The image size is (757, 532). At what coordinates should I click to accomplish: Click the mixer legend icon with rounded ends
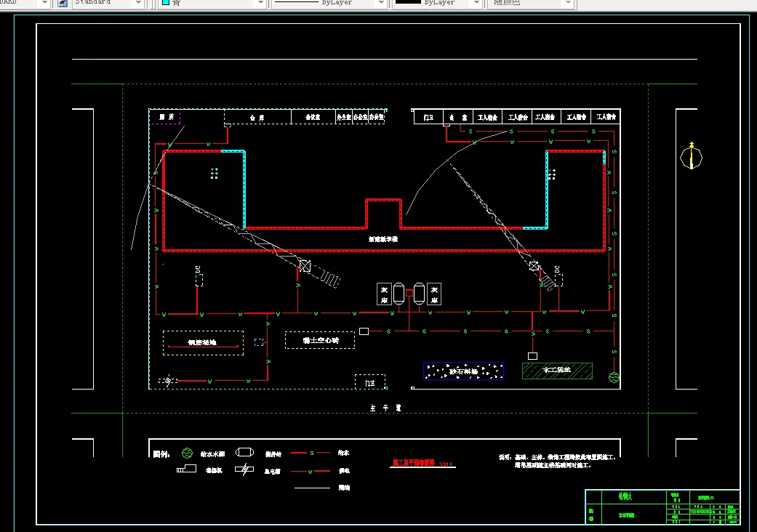(x=244, y=452)
